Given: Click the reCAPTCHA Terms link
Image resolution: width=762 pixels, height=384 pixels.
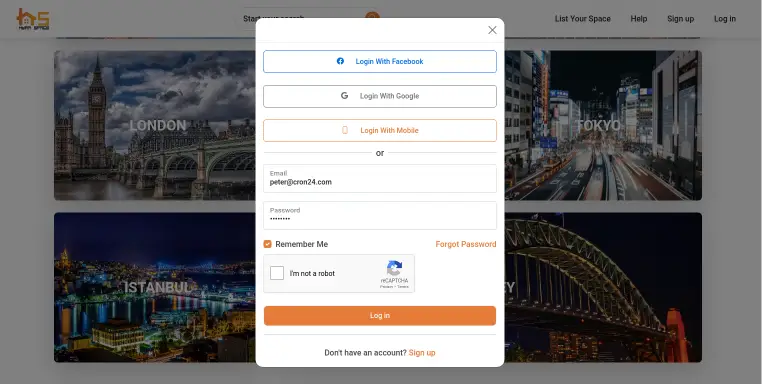Looking at the screenshot, I should (x=403, y=287).
